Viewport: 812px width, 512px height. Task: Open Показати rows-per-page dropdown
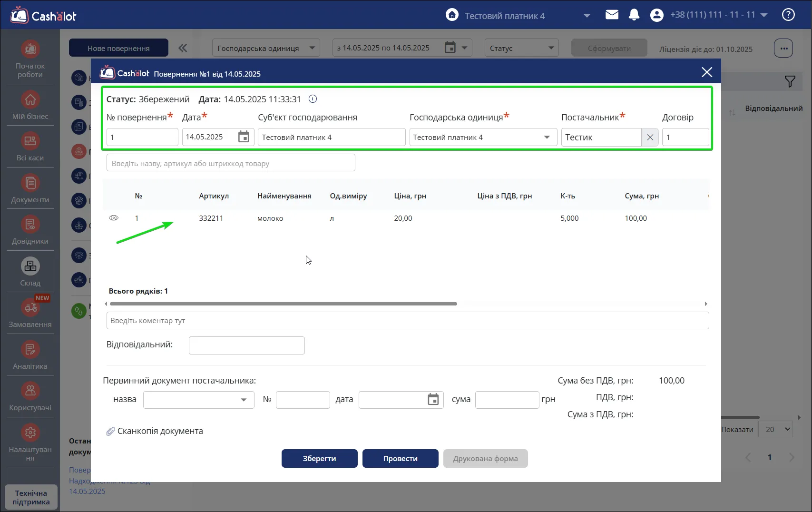pos(776,430)
